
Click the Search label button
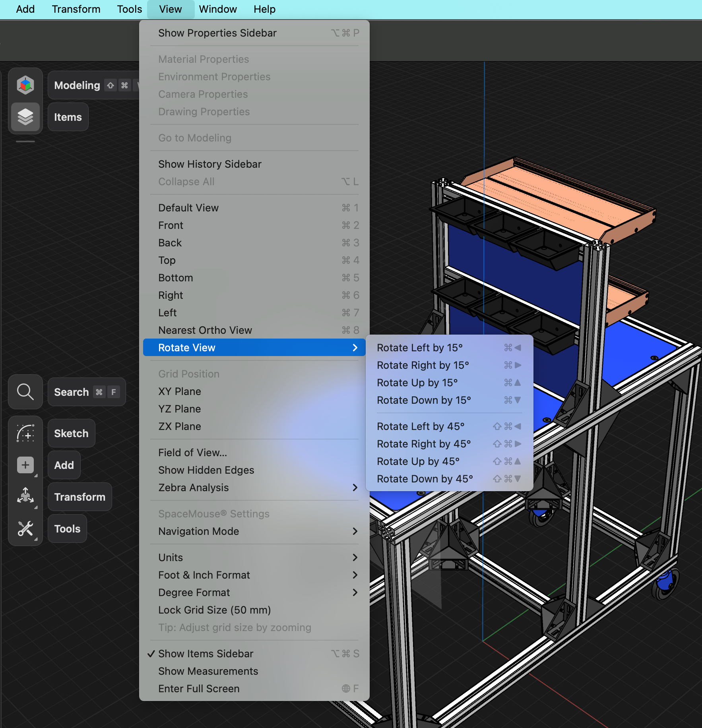[87, 392]
